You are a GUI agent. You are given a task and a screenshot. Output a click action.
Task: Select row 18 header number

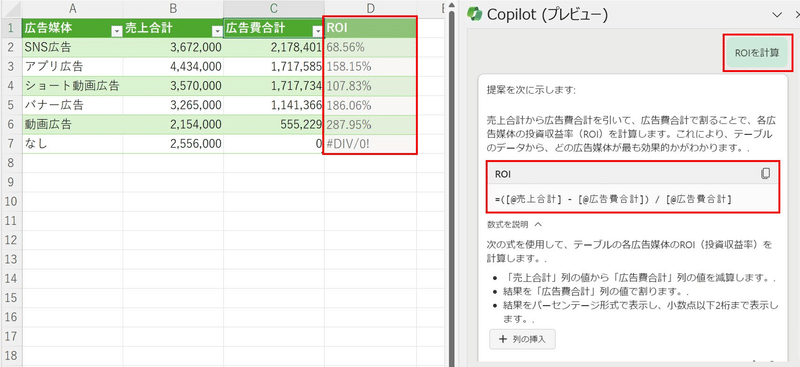tap(11, 356)
